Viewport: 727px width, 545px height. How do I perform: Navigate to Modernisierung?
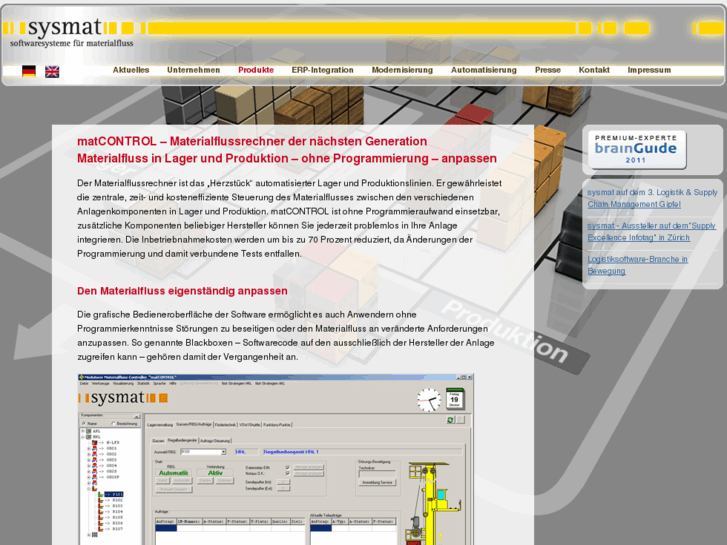coord(402,70)
